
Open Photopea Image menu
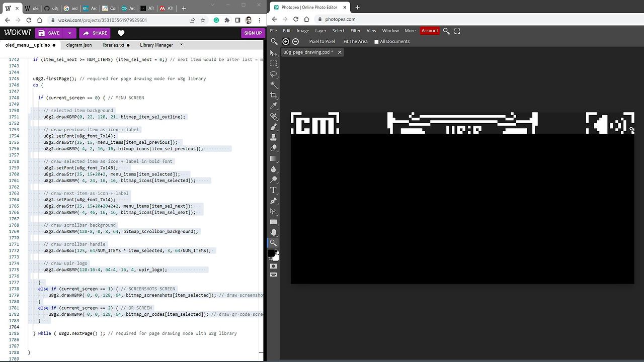[303, 31]
